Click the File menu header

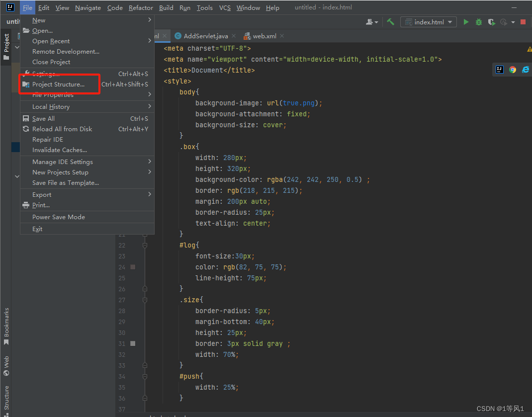pyautogui.click(x=27, y=8)
